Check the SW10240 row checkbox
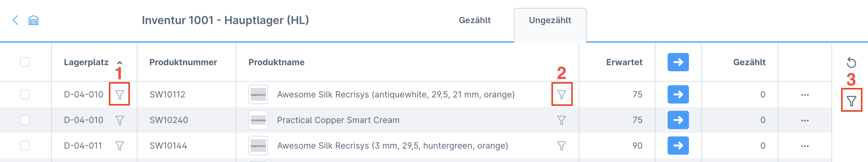Viewport: 868px width, 162px height. [x=25, y=120]
